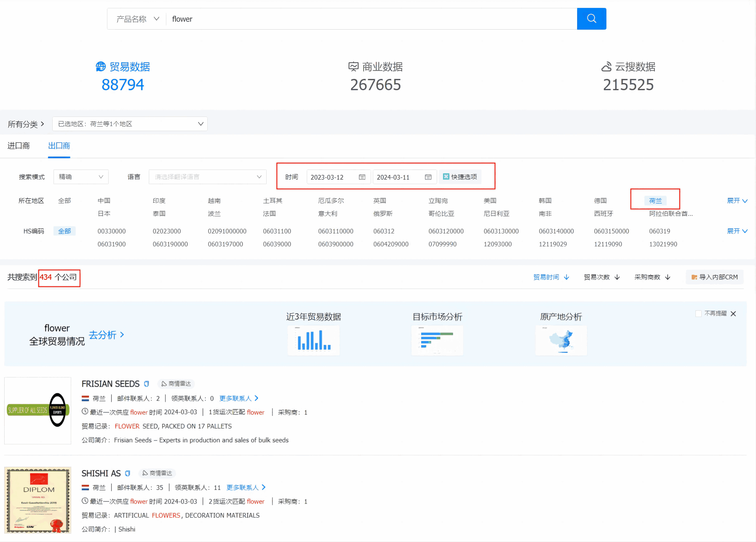Check the 不再提醒 checkbox
This screenshot has height=542, width=756.
(698, 314)
